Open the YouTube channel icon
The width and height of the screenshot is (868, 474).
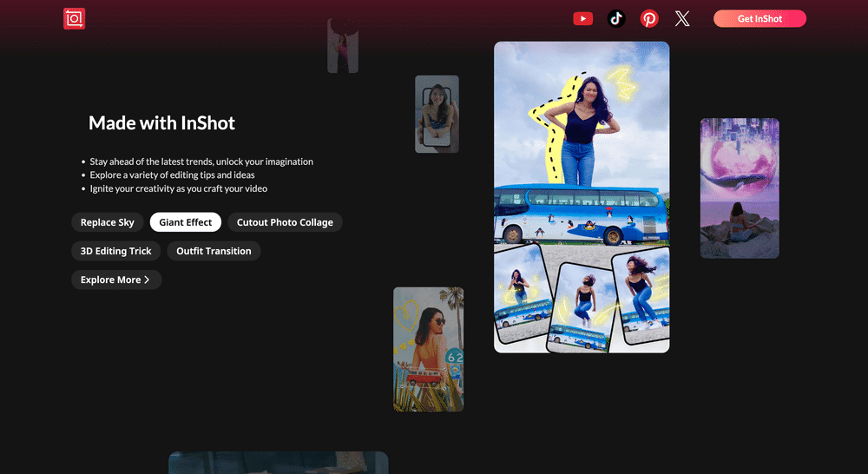(x=583, y=19)
